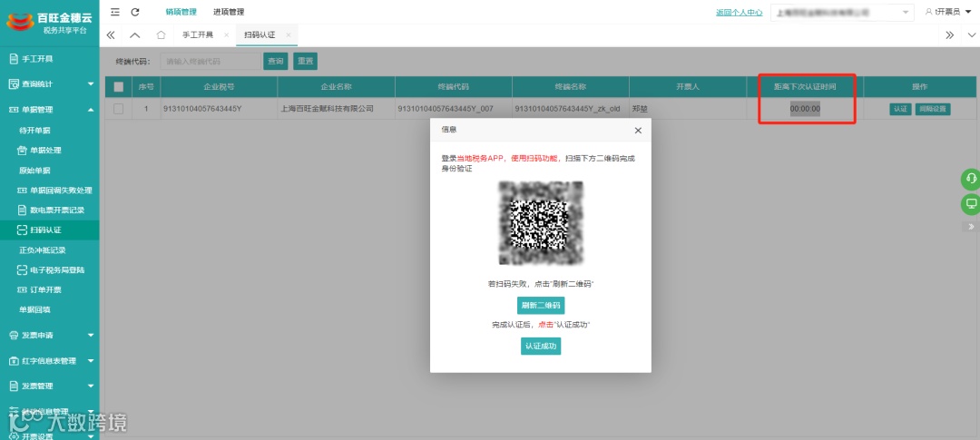Screen dimensions: 980x440
Task: Click the 百旺金穗云 logo
Action: [49, 23]
